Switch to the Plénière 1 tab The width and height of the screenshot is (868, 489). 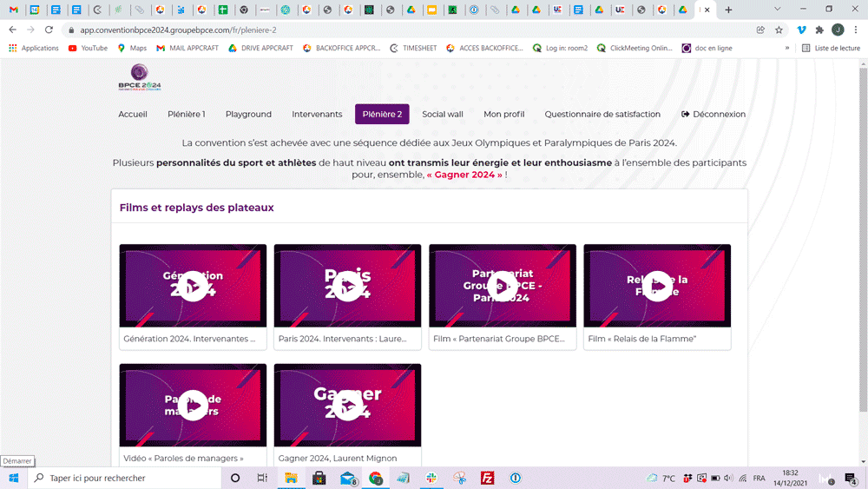[186, 115]
